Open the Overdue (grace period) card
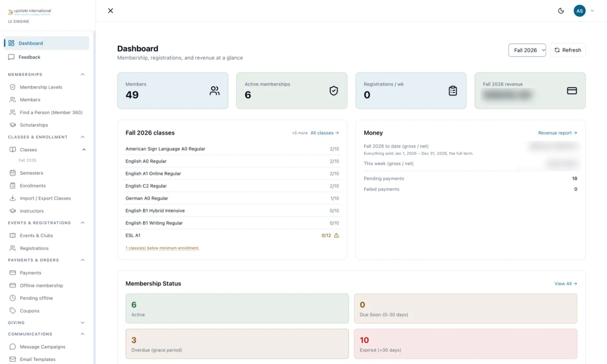The height and width of the screenshot is (364, 607). coord(237,344)
